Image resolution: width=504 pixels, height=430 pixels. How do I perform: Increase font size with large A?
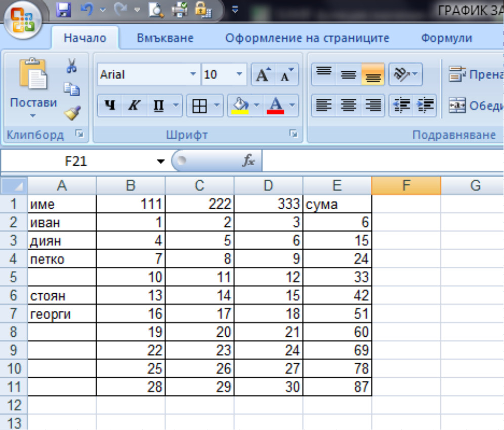[263, 74]
